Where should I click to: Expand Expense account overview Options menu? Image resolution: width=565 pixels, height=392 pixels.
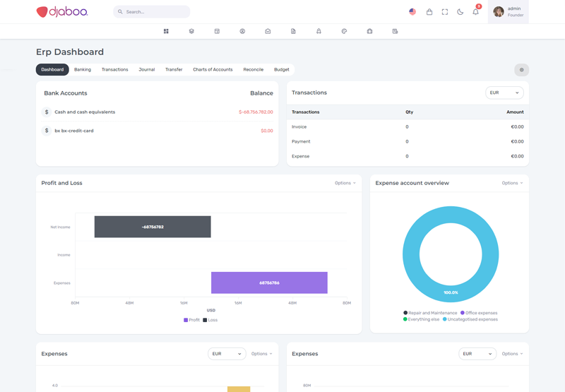[512, 183]
